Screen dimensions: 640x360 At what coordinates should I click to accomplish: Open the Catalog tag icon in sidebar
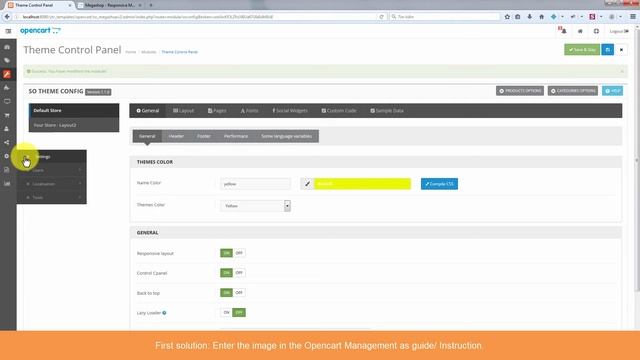(x=7, y=60)
